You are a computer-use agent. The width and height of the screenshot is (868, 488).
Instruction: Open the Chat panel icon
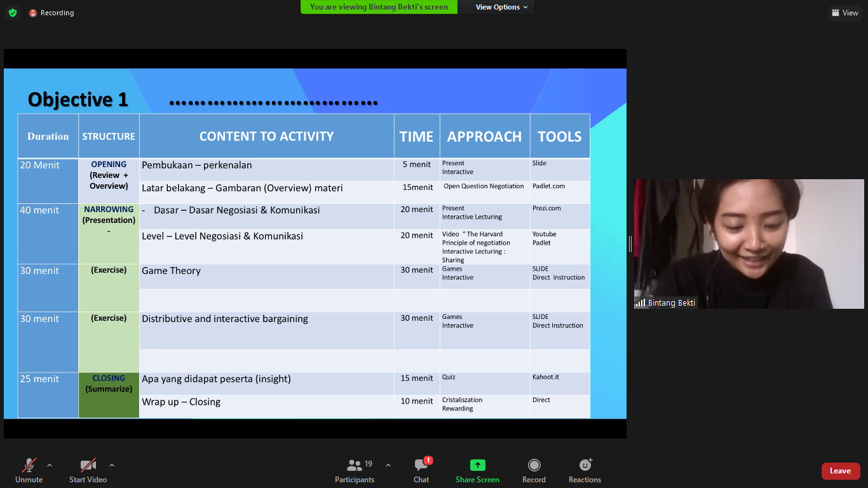point(421,465)
